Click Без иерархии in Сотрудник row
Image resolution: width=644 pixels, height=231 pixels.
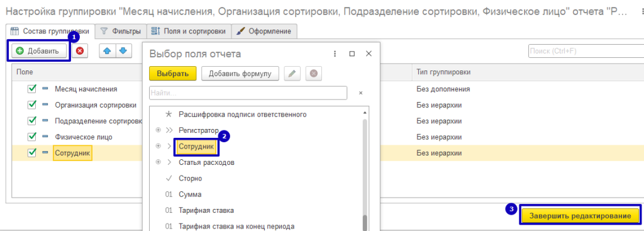tap(439, 153)
